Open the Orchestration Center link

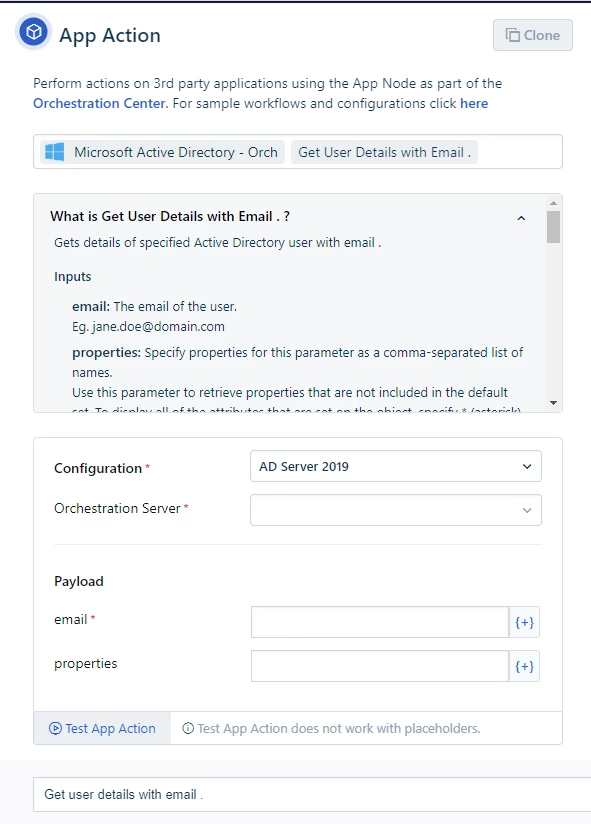pos(99,103)
